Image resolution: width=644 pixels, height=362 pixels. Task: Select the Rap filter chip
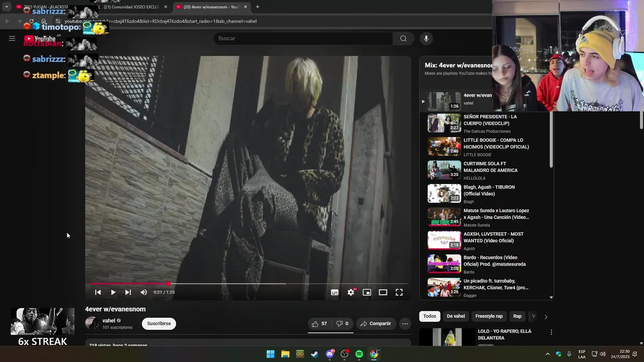517,316
